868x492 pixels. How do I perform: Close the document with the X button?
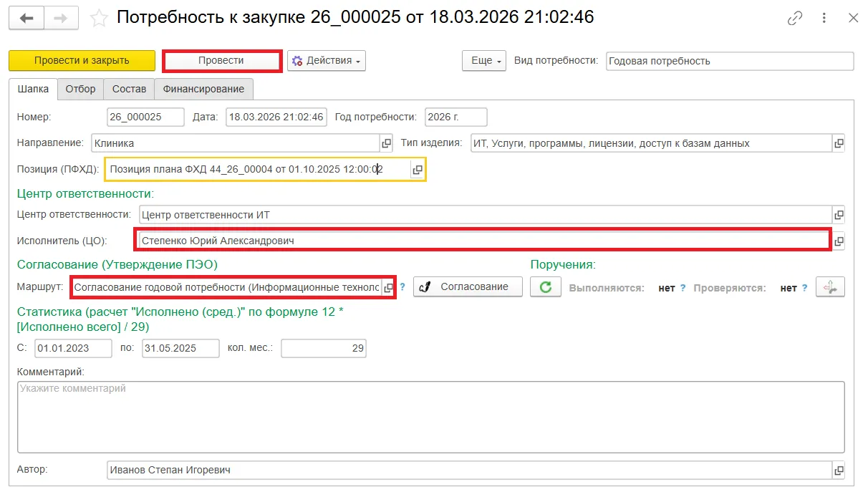point(853,19)
